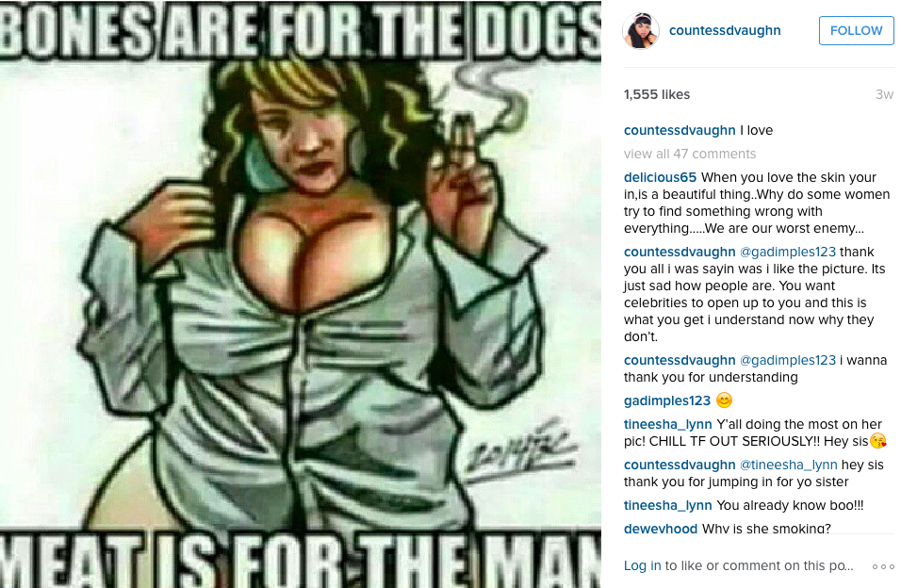The height and width of the screenshot is (588, 901).
Task: Click the 'like or comment on this post' field
Action: tap(759, 566)
